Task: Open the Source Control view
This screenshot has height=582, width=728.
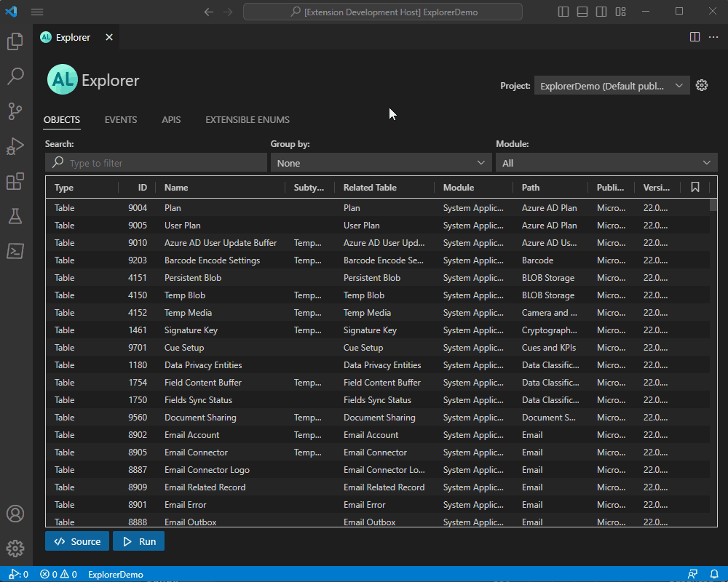Action: tap(15, 111)
